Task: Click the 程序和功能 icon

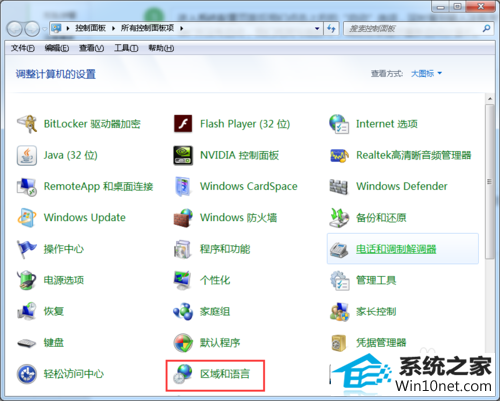Action: [183, 249]
